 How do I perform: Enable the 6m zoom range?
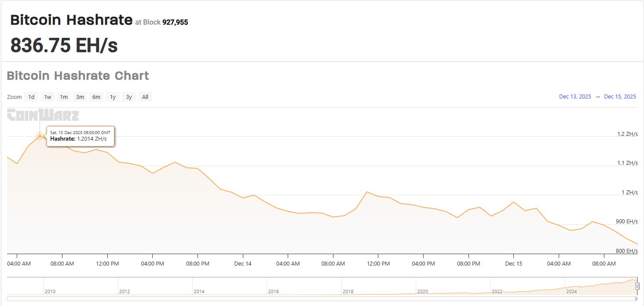coord(96,97)
